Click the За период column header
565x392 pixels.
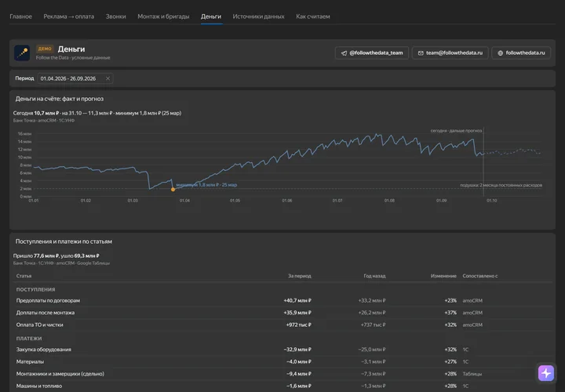pos(300,276)
